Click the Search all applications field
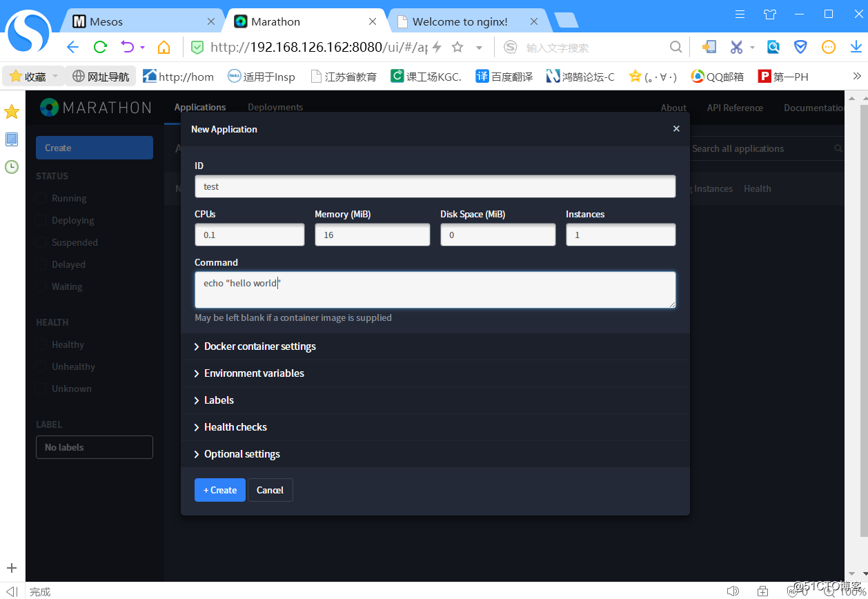This screenshot has width=868, height=599. (766, 148)
